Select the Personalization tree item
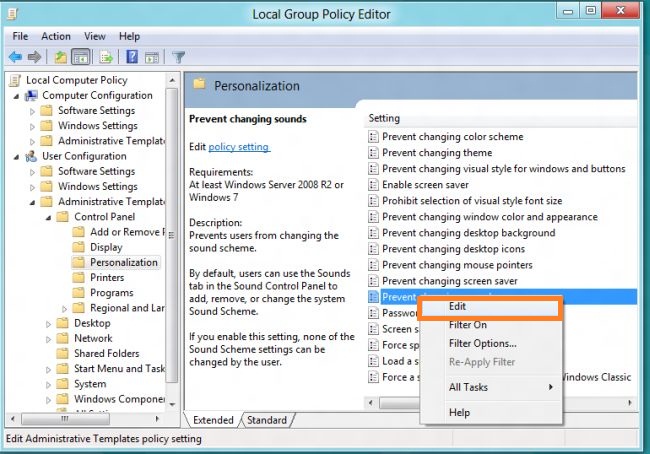Image resolution: width=650 pixels, height=454 pixels. pos(124,262)
